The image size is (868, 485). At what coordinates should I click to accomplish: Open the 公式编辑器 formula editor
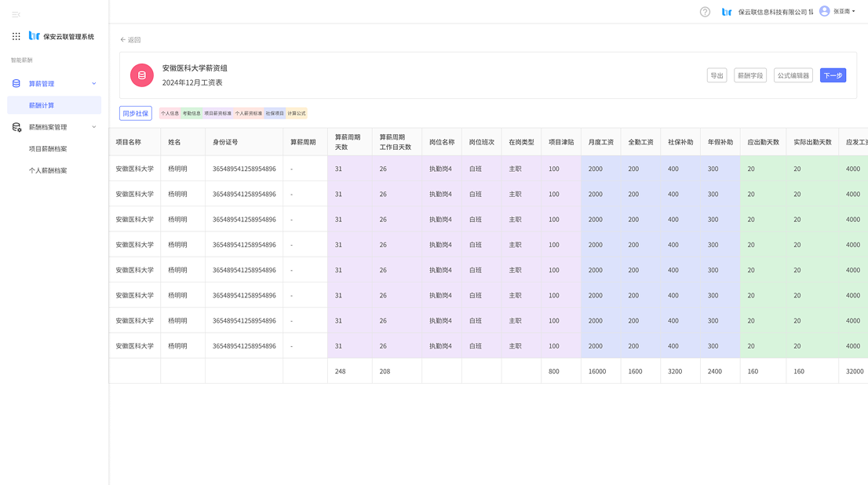pyautogui.click(x=793, y=75)
